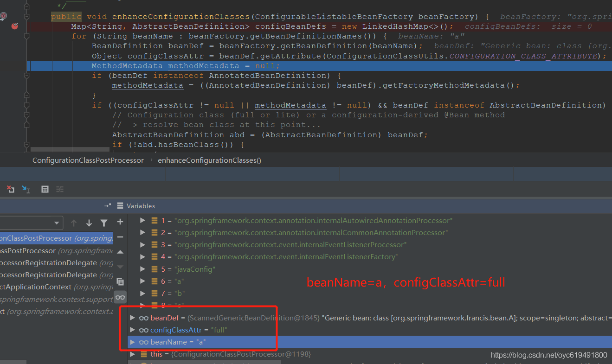Click the Trace Current Stream Chain icon
The image size is (612, 364).
coord(60,189)
